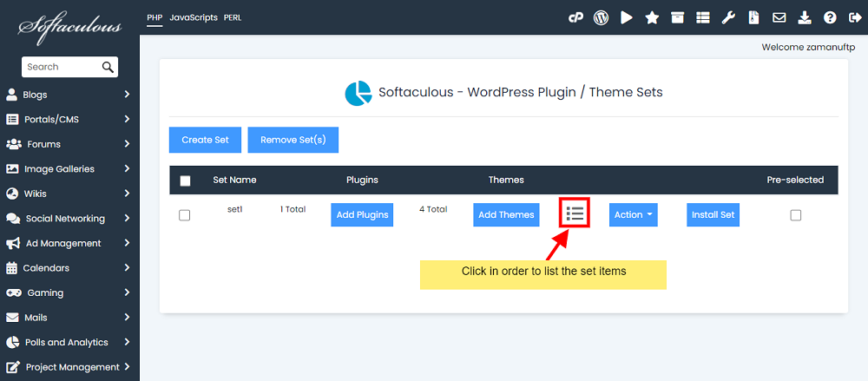Screen dimensions: 868x381
Task: Open the Gaming sidebar label
Action: point(45,292)
